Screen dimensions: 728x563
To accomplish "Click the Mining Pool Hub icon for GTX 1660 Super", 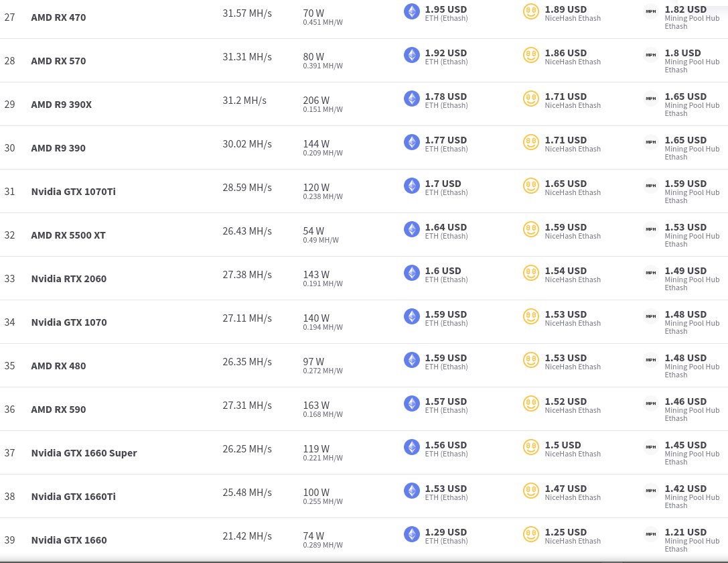I will (x=651, y=447).
